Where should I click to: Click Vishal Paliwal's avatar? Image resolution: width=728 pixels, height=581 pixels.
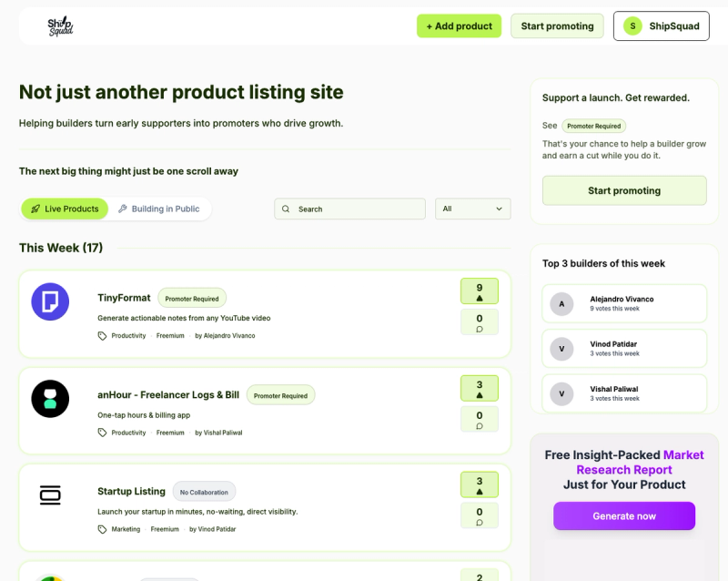coord(561,394)
